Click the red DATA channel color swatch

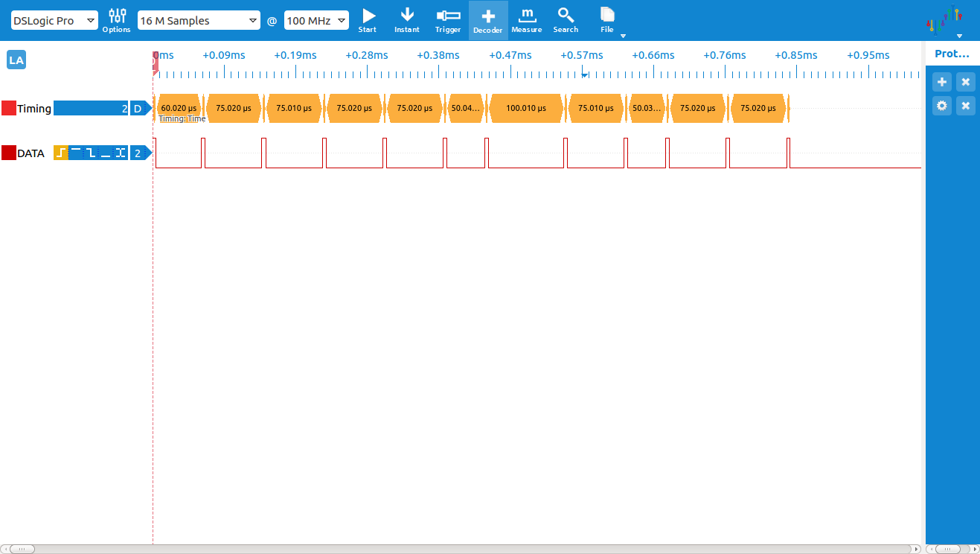click(8, 153)
